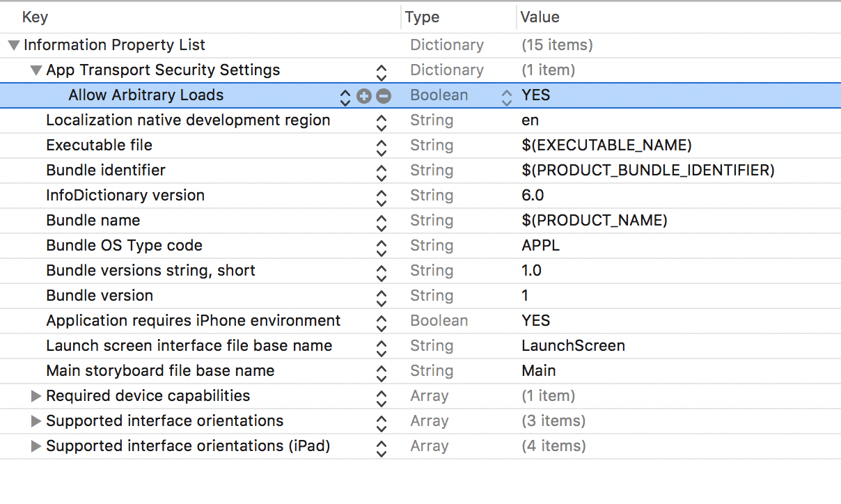
Task: Edit the value field containing LaunchScreen
Action: tap(574, 346)
